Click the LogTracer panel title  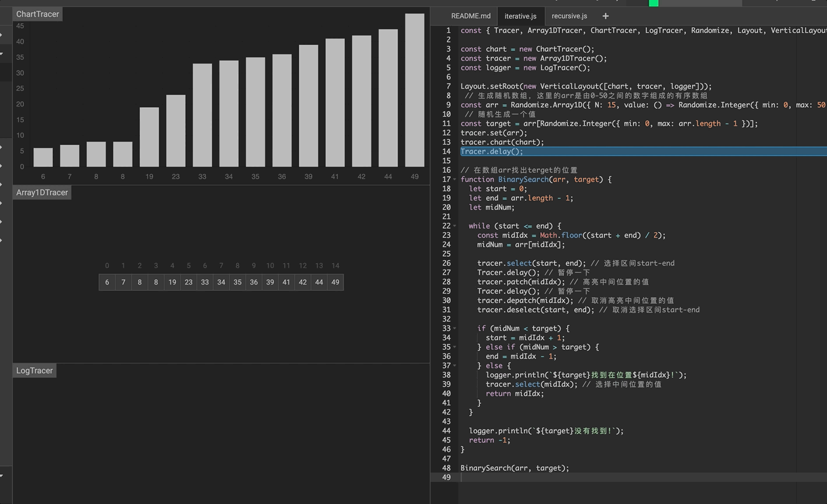[x=34, y=371]
